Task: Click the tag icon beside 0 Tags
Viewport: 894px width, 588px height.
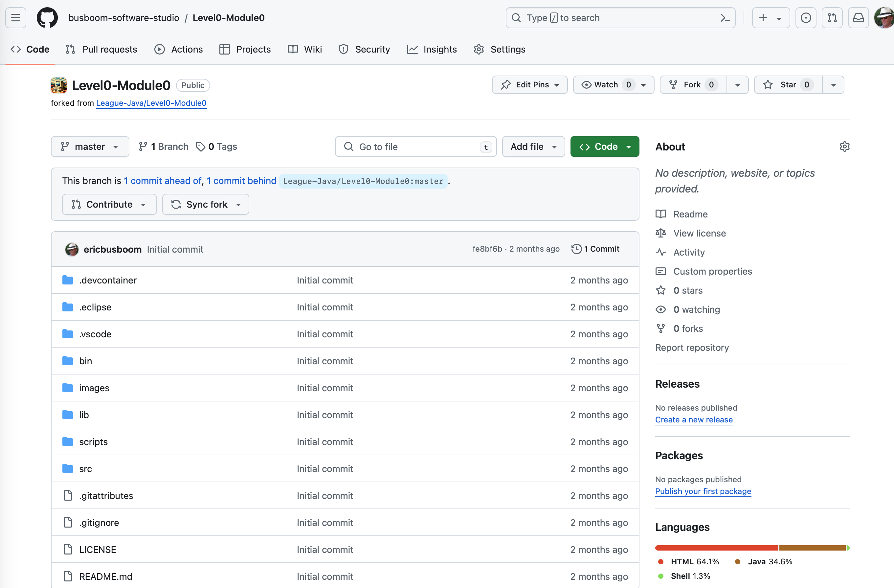Action: pos(201,147)
